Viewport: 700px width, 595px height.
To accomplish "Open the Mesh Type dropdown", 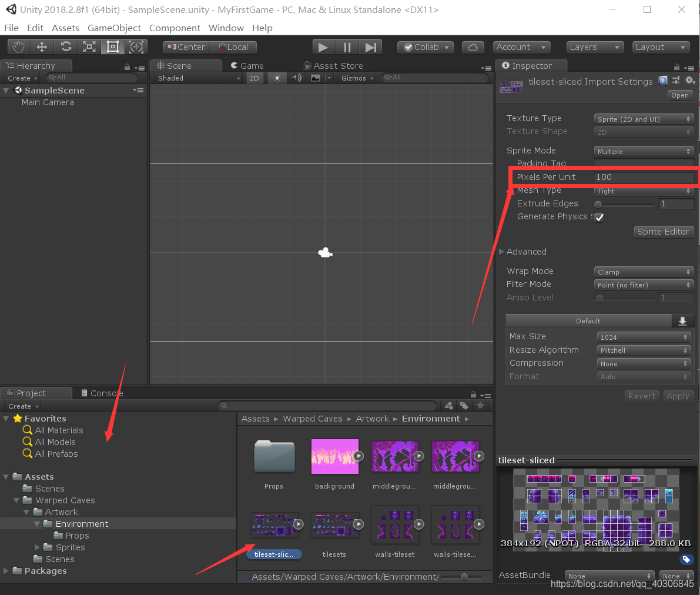I will [644, 190].
